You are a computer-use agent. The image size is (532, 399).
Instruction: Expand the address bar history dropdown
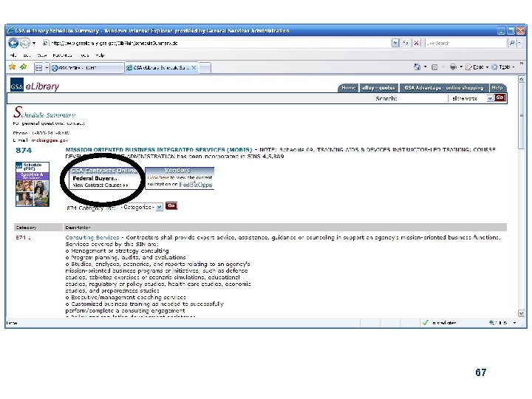(x=395, y=43)
